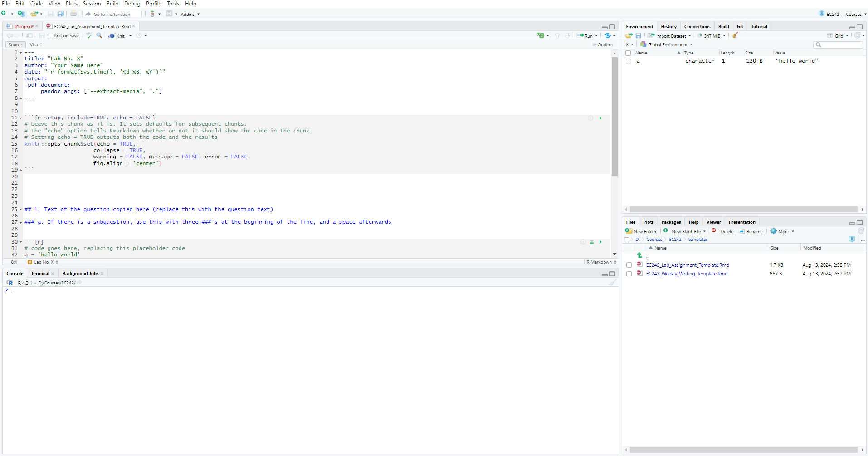
Task: Switch editor to Visual mode
Action: coord(36,45)
